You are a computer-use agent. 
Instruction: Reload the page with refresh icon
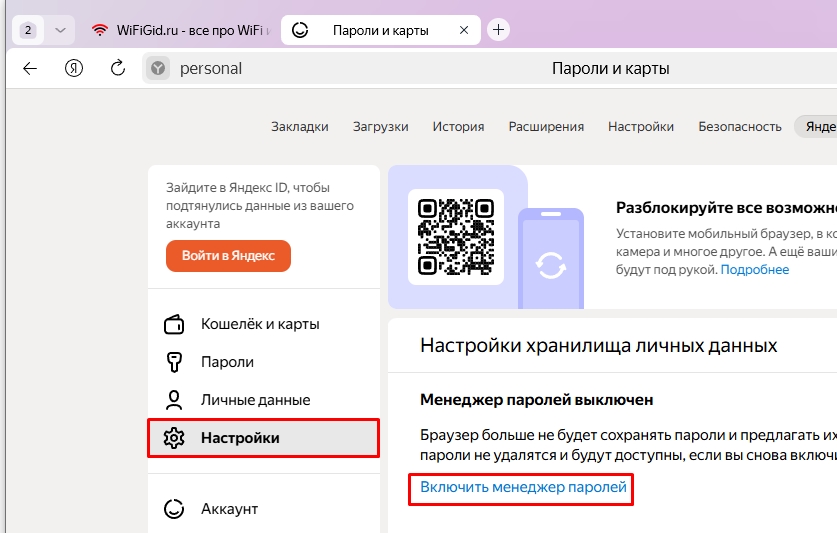click(x=117, y=68)
